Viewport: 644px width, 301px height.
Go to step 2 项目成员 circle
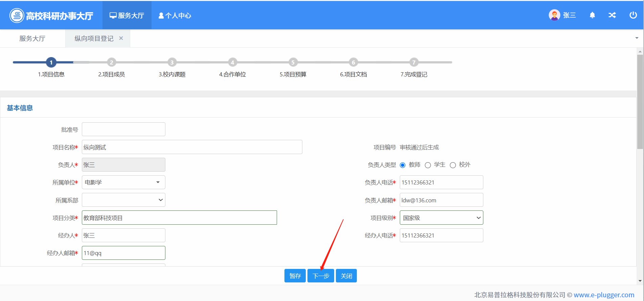point(111,62)
